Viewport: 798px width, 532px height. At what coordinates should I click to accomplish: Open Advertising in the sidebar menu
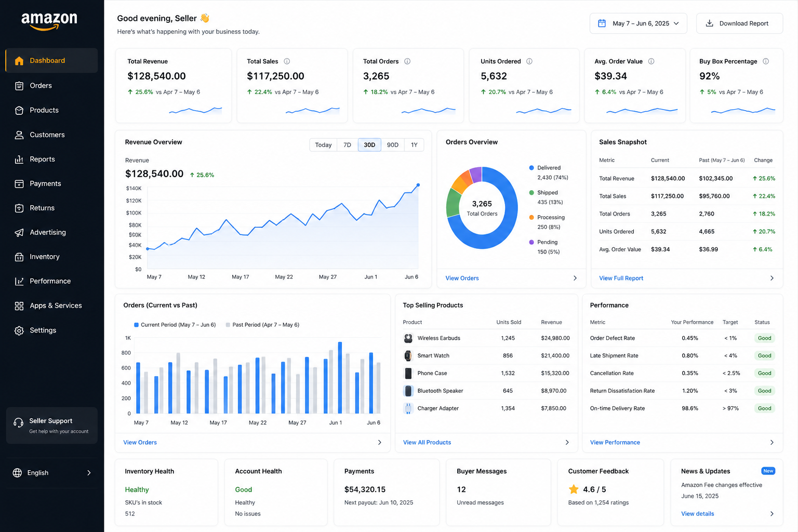click(51, 232)
